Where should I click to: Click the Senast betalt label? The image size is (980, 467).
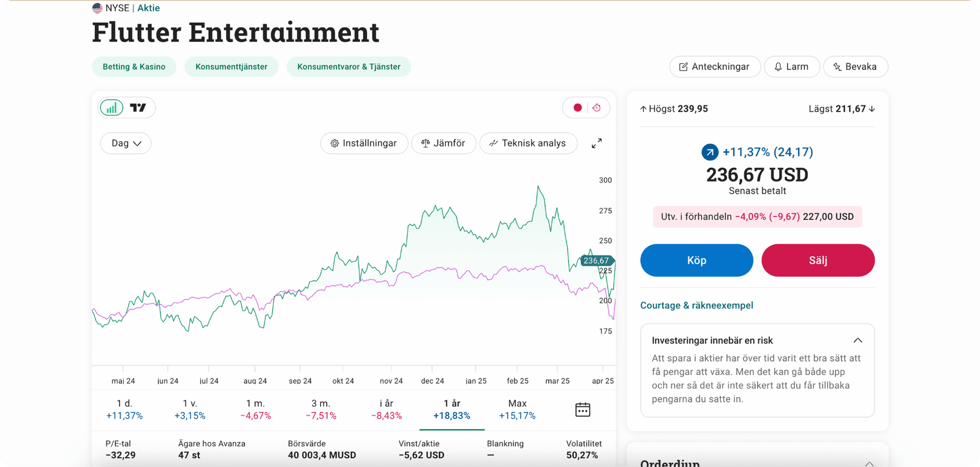coord(757,191)
